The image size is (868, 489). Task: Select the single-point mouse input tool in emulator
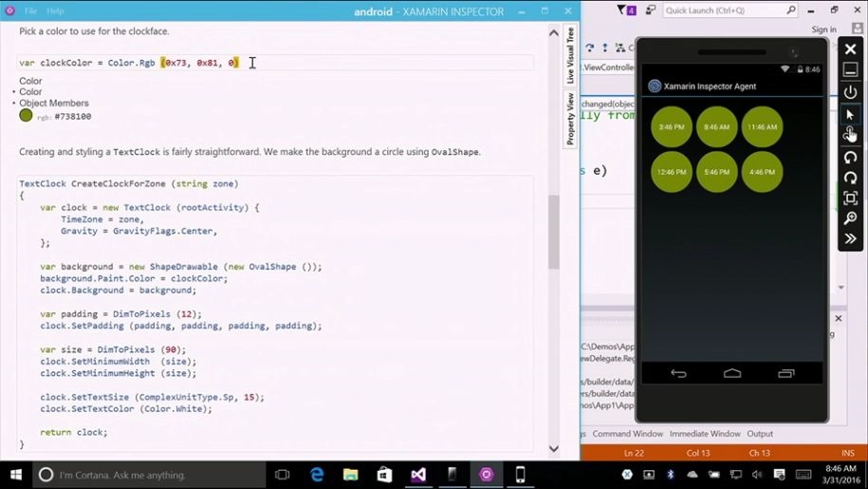[x=850, y=114]
